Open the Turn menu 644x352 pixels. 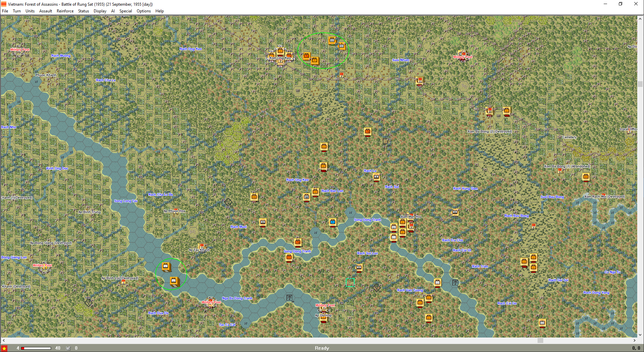coord(17,11)
